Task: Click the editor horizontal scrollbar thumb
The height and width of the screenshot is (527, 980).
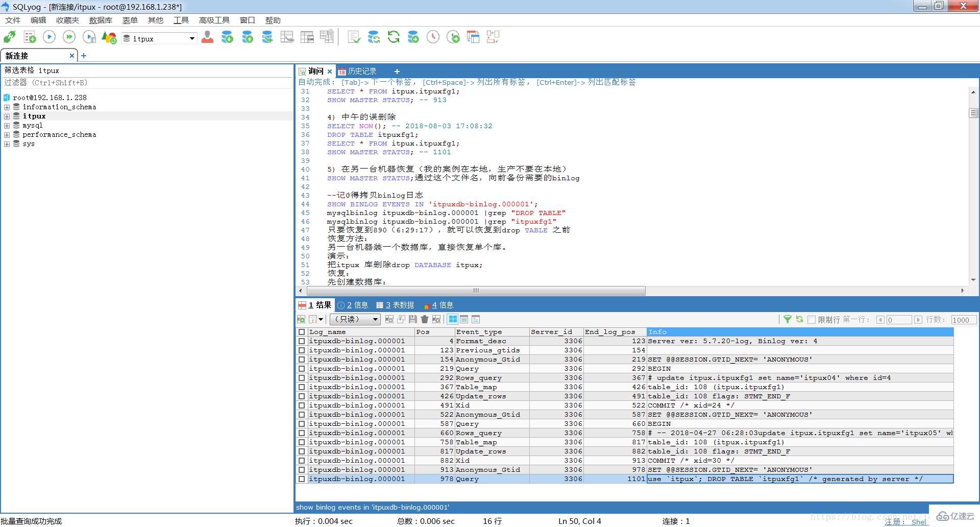Action: (476, 291)
